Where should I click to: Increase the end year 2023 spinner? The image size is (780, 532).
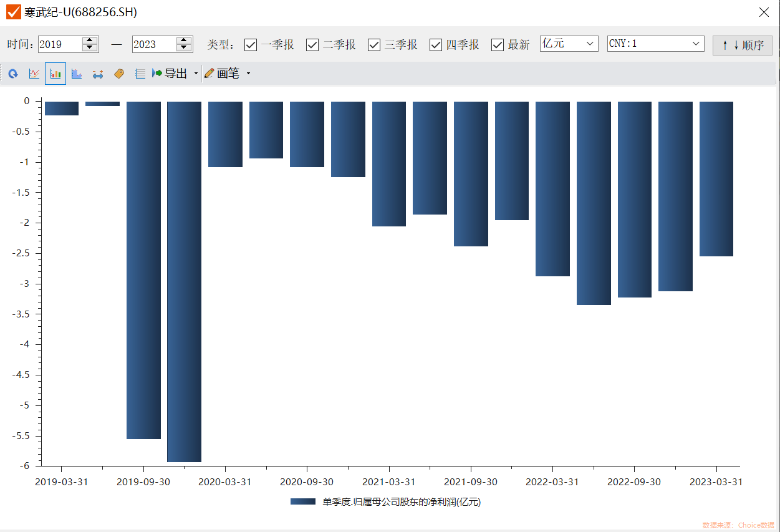(184, 41)
